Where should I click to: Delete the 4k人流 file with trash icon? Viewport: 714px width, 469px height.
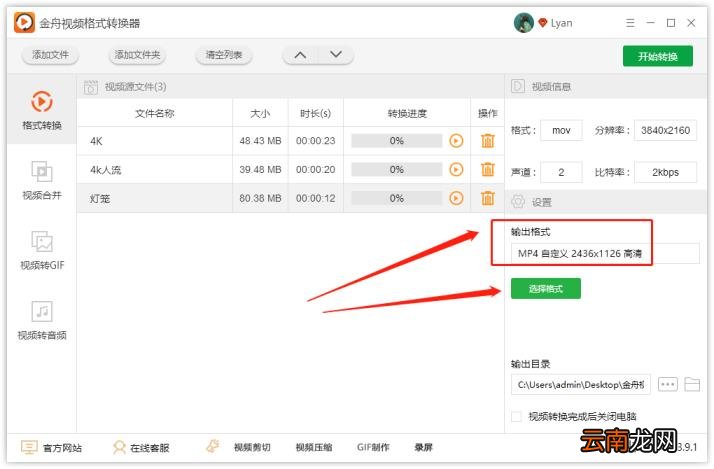pos(488,169)
